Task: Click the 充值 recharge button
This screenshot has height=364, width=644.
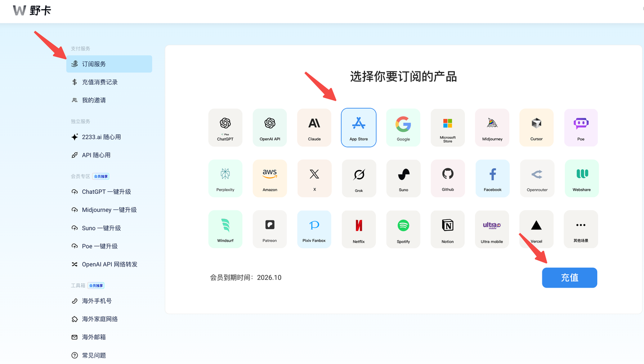Action: (570, 278)
